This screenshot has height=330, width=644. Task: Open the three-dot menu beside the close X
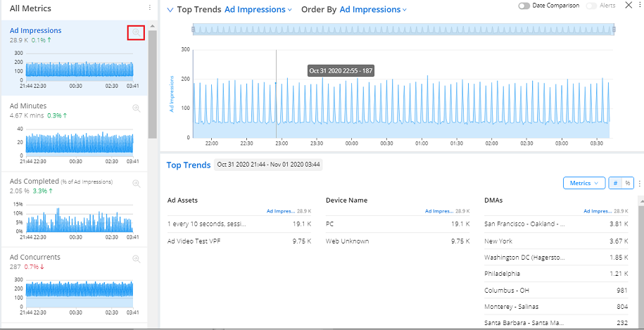coord(640,6)
